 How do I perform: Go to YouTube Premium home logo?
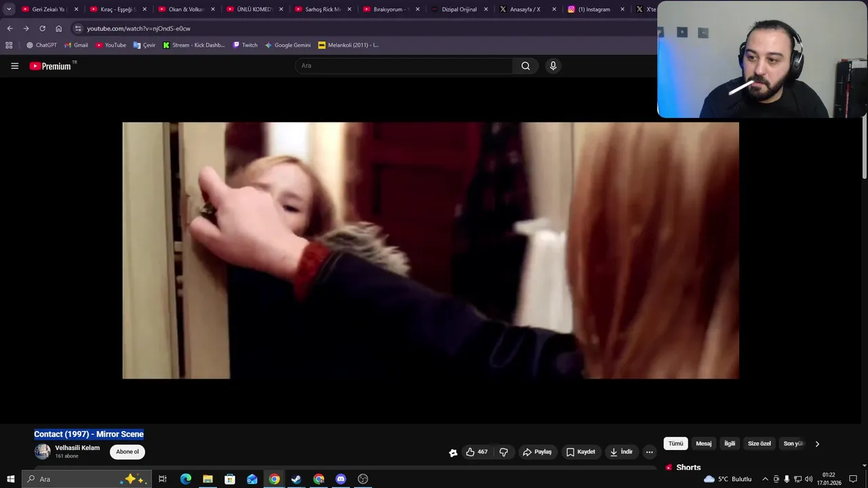tap(50, 66)
